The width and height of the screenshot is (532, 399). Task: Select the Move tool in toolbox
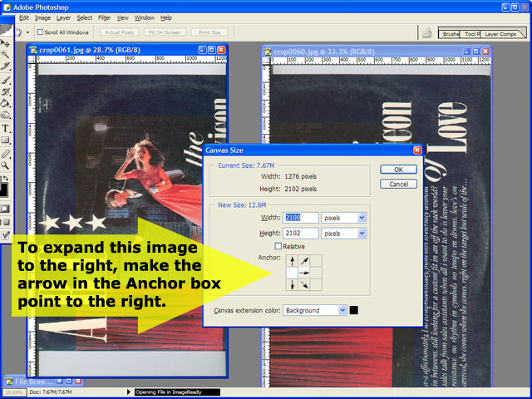click(x=5, y=43)
